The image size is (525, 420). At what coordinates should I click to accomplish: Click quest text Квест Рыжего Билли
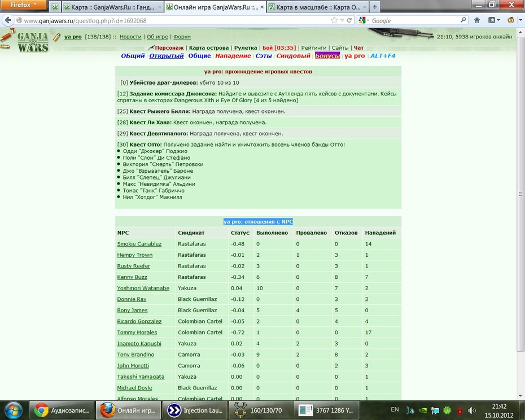pyautogui.click(x=160, y=111)
